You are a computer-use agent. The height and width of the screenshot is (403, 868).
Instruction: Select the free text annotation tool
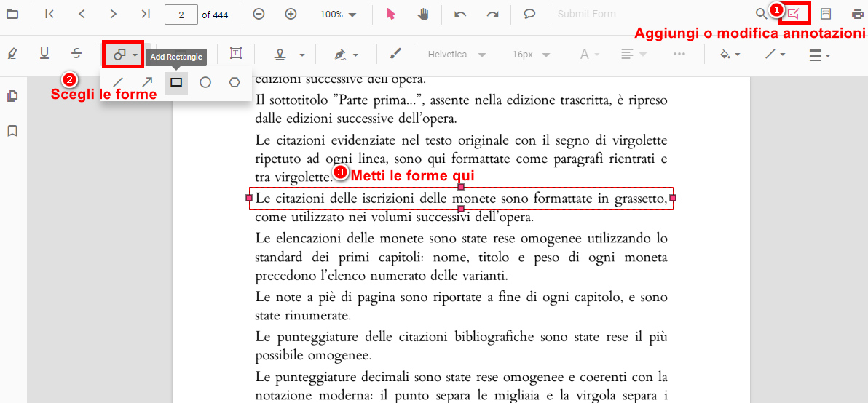coord(237,54)
